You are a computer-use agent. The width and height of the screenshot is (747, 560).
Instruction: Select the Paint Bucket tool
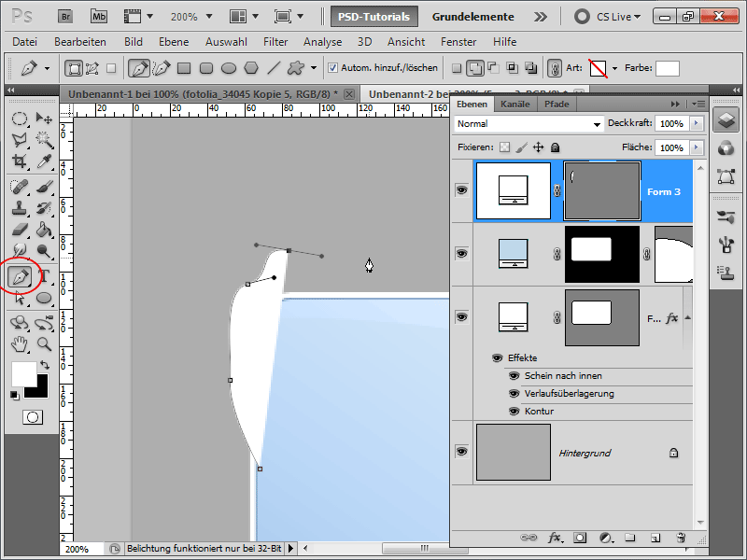(44, 230)
